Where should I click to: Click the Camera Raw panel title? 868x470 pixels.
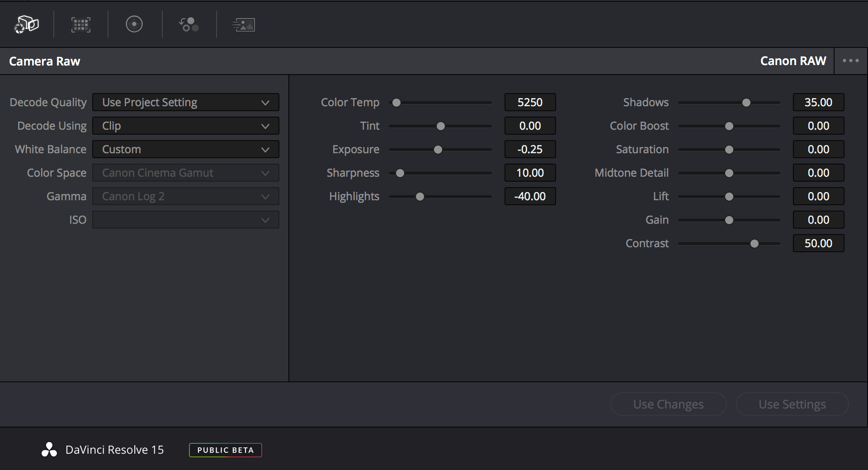point(44,61)
